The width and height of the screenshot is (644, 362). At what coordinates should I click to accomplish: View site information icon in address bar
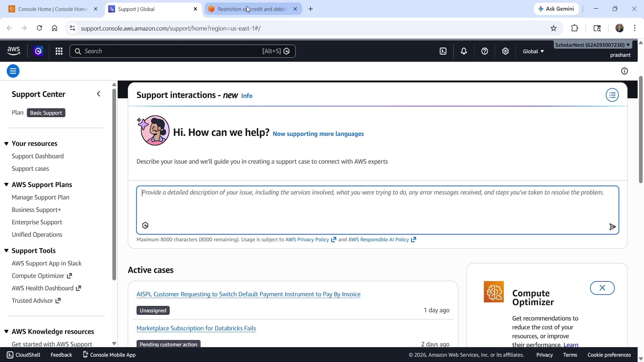[x=72, y=28]
